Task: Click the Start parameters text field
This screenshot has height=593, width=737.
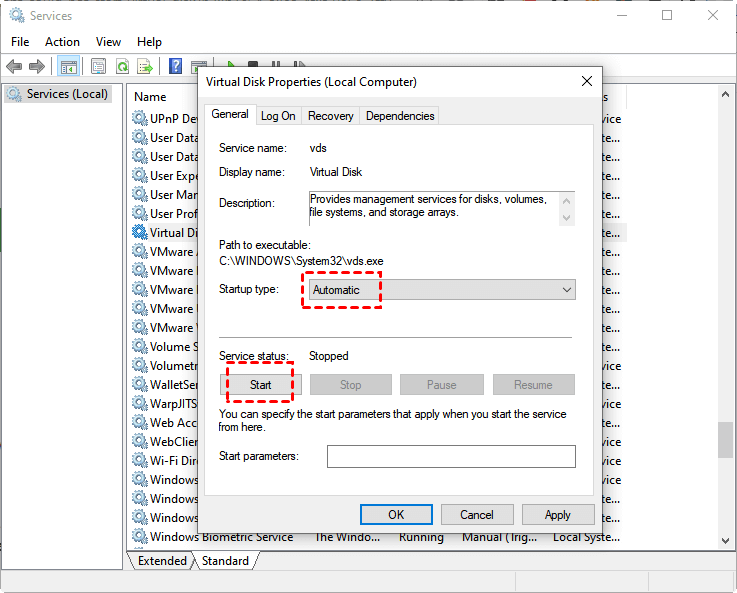Action: pos(451,457)
